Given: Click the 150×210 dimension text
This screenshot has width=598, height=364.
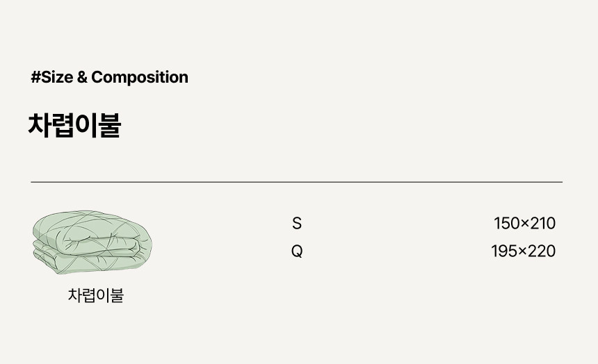Looking at the screenshot, I should tap(524, 224).
